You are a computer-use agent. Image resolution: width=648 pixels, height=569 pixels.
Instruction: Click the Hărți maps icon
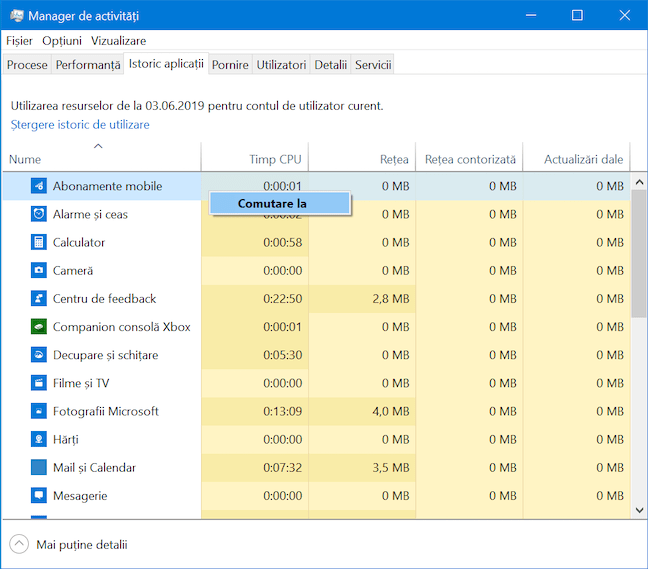[x=38, y=439]
